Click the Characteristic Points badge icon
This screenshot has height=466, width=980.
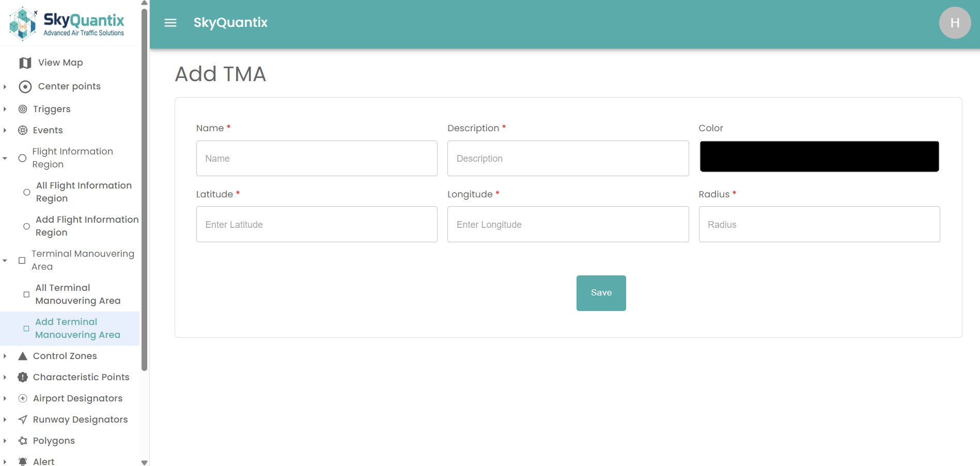coord(23,377)
